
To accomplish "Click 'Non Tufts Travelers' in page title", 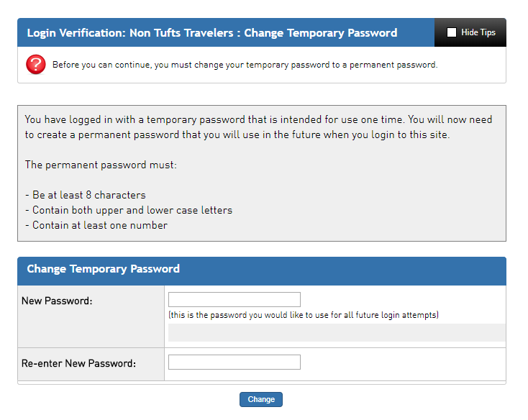I will 181,32.
